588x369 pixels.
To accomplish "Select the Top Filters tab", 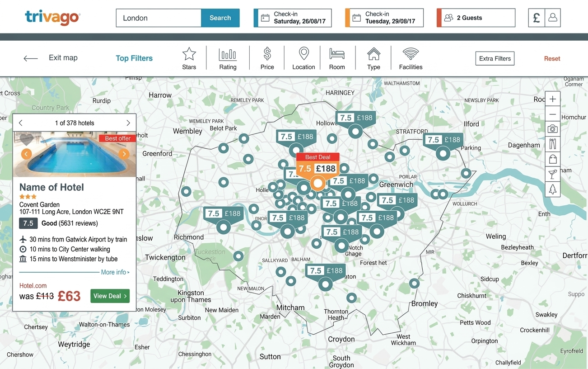I will pos(134,58).
